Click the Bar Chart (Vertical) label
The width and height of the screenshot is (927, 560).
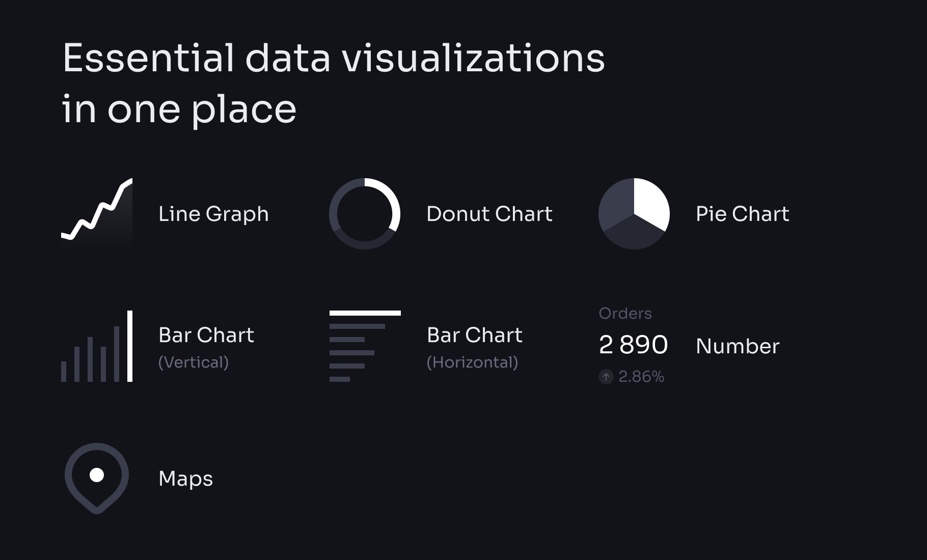[x=206, y=348]
